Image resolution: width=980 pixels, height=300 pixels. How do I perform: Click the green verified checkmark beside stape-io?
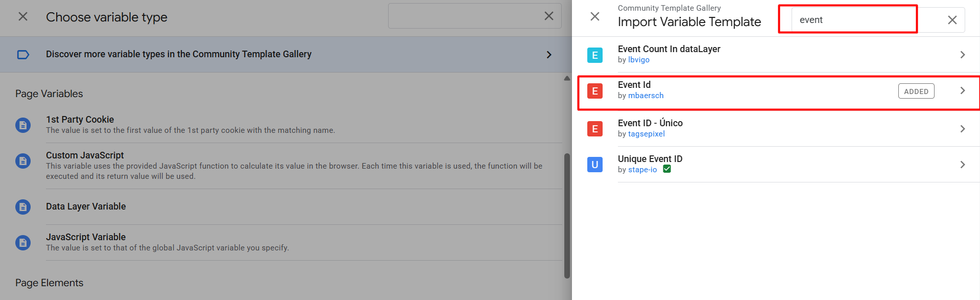(x=667, y=169)
